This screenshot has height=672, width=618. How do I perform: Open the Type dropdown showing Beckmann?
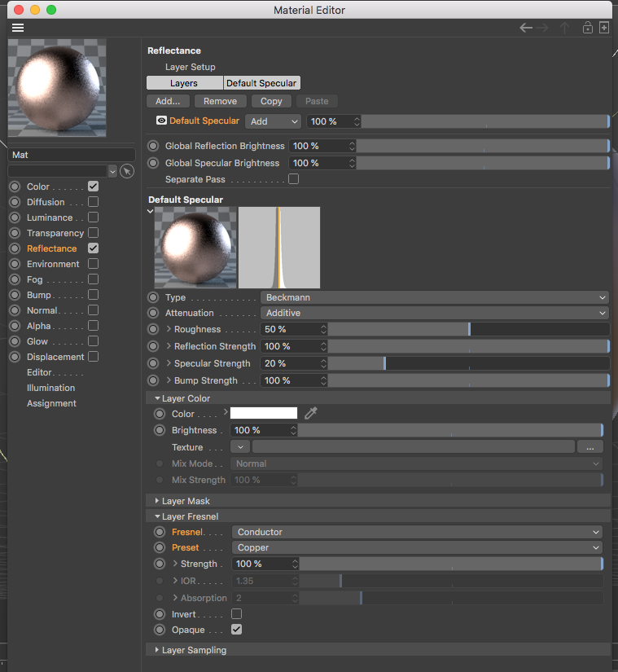click(435, 297)
